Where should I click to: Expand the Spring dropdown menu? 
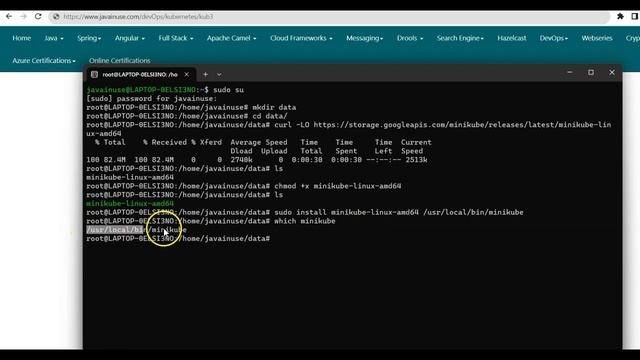(x=89, y=38)
